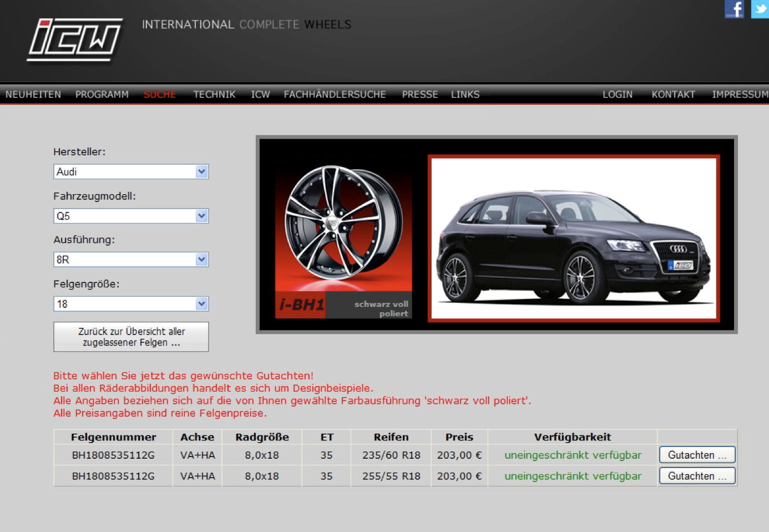The image size is (769, 532).
Task: Open the Twitter bird icon
Action: pyautogui.click(x=760, y=9)
